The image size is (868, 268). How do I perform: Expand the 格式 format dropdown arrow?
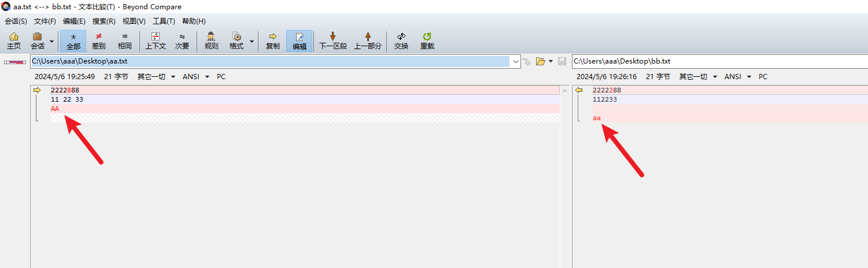252,42
